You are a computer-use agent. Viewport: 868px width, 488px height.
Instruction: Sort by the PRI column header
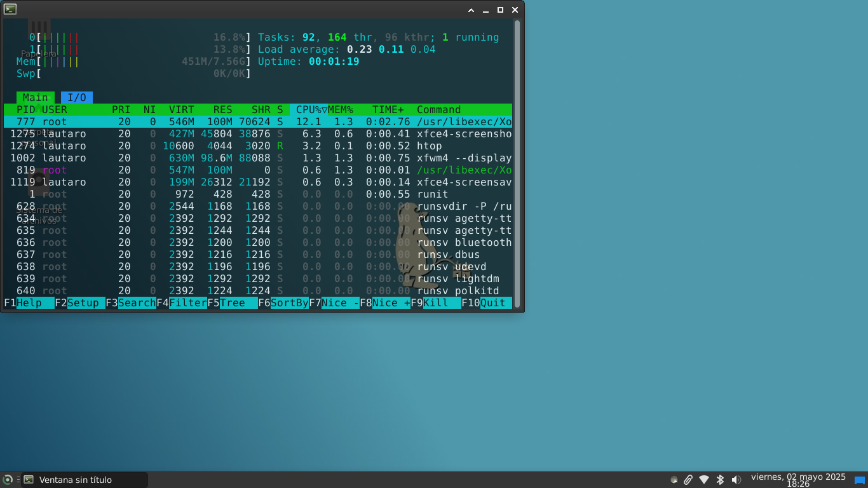[x=121, y=109]
